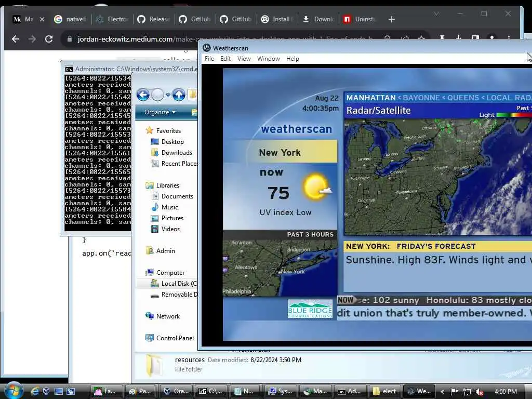Open Control Panel from navigation pane
Screen dimensions: 532x399
170,338
